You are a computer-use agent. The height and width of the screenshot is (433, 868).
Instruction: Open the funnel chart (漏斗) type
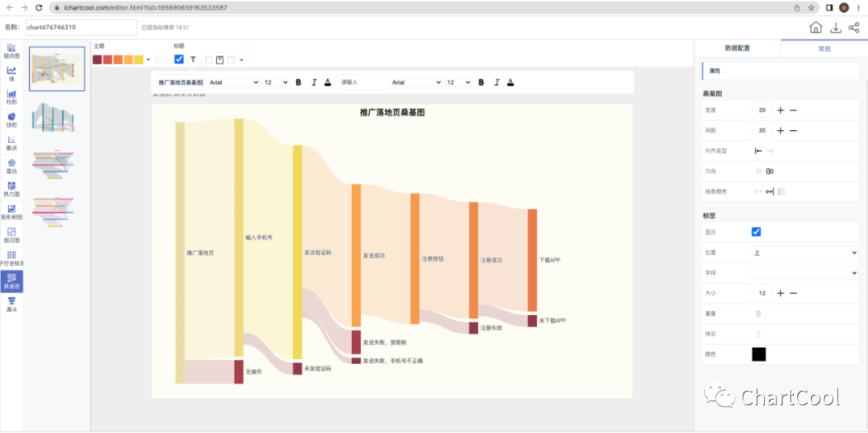click(11, 303)
